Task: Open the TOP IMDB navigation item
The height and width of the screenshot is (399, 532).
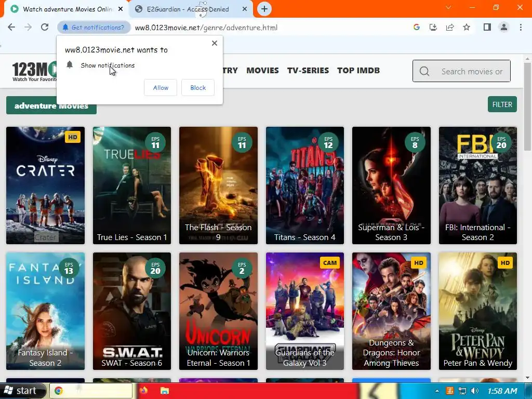Action: [x=358, y=71]
